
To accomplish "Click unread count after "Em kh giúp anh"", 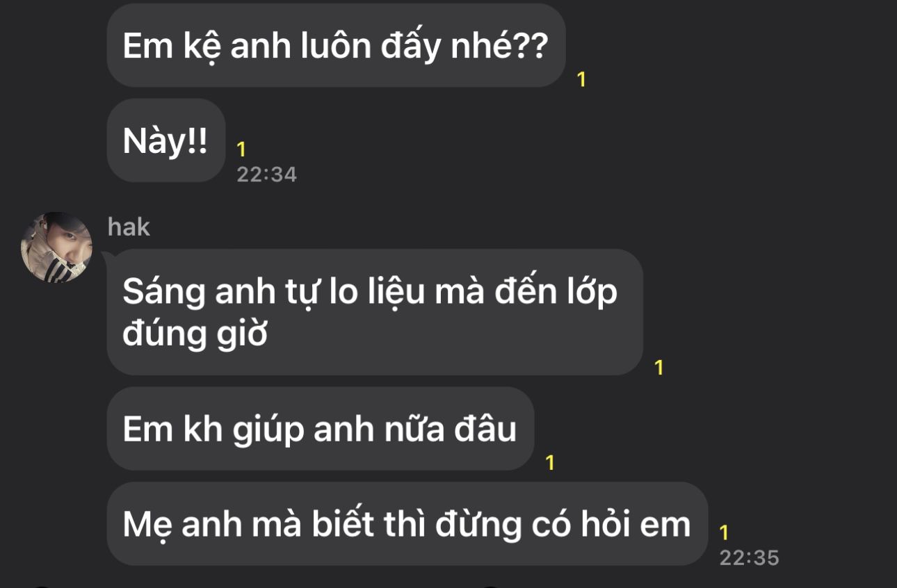I will [x=550, y=463].
